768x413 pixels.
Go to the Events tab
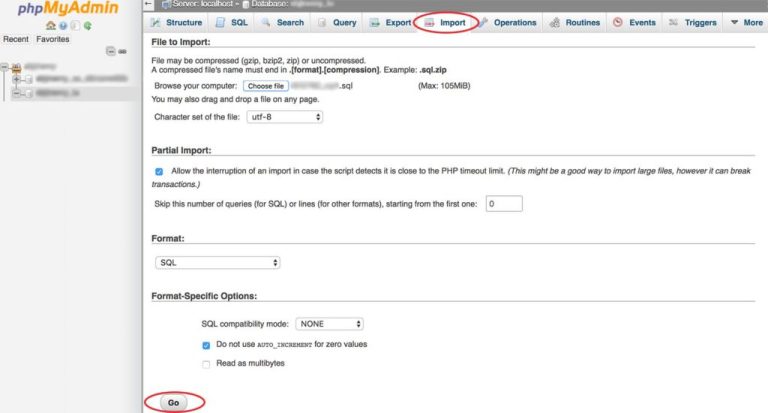tap(633, 22)
